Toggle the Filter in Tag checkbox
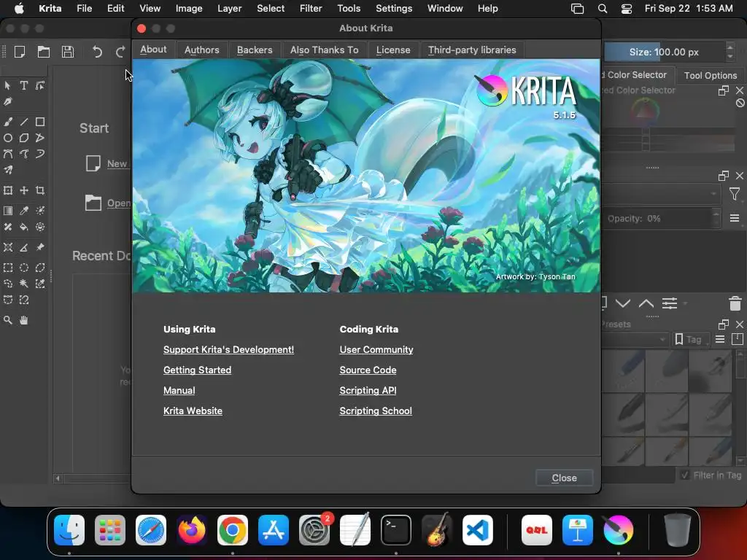The height and width of the screenshot is (560, 747). [x=685, y=475]
